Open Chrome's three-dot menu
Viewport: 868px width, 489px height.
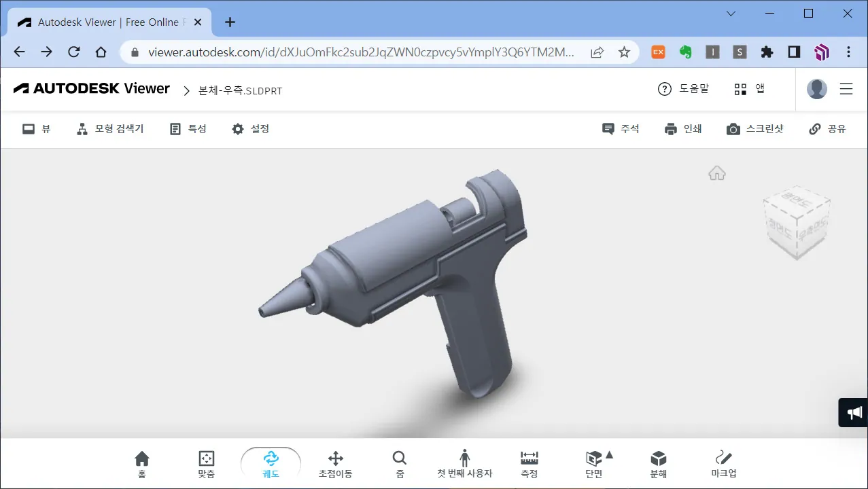coord(848,52)
